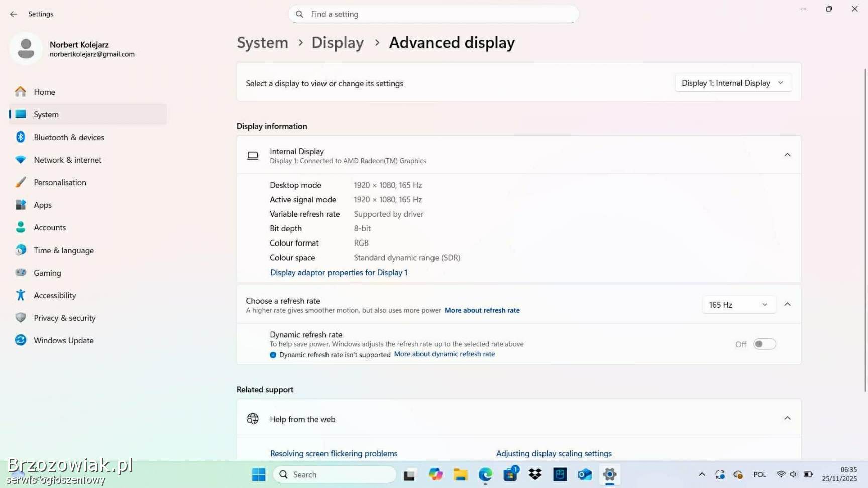Image resolution: width=868 pixels, height=488 pixels.
Task: Open Display adaptor properties for Display 1
Action: 339,273
